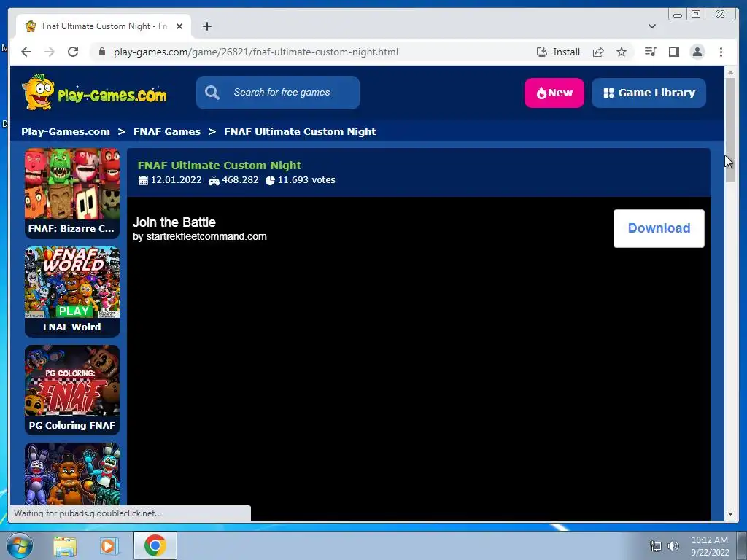
Task: Click the calendar date icon by 12.01.2022
Action: click(143, 181)
